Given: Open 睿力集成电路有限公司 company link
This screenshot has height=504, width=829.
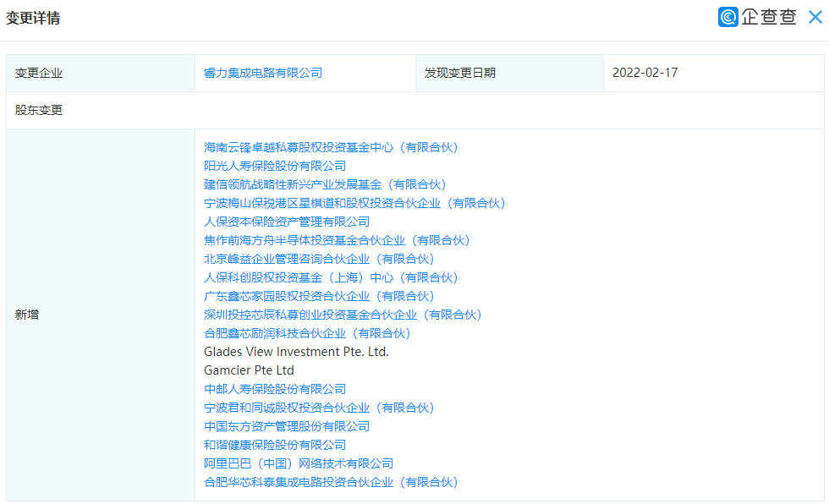Looking at the screenshot, I should pos(263,73).
